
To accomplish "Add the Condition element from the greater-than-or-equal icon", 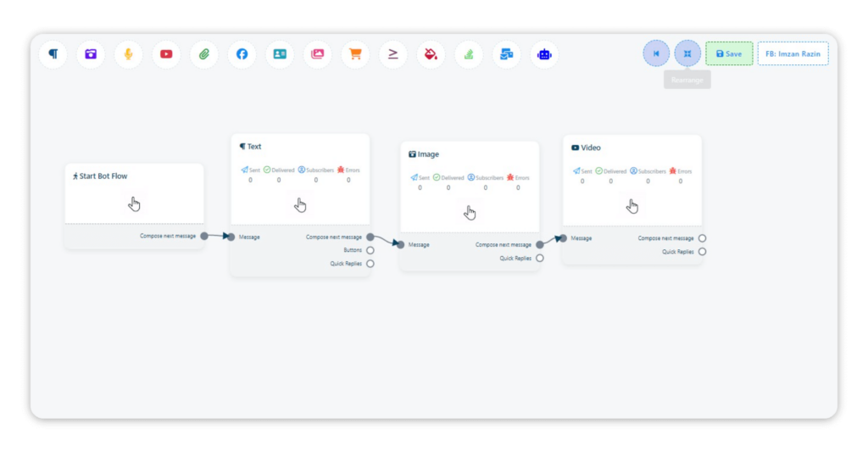I will (393, 54).
